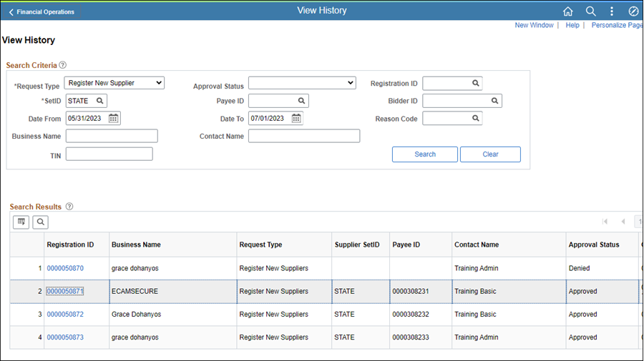This screenshot has height=361, width=644.
Task: Click the Home icon in header
Action: tap(568, 11)
